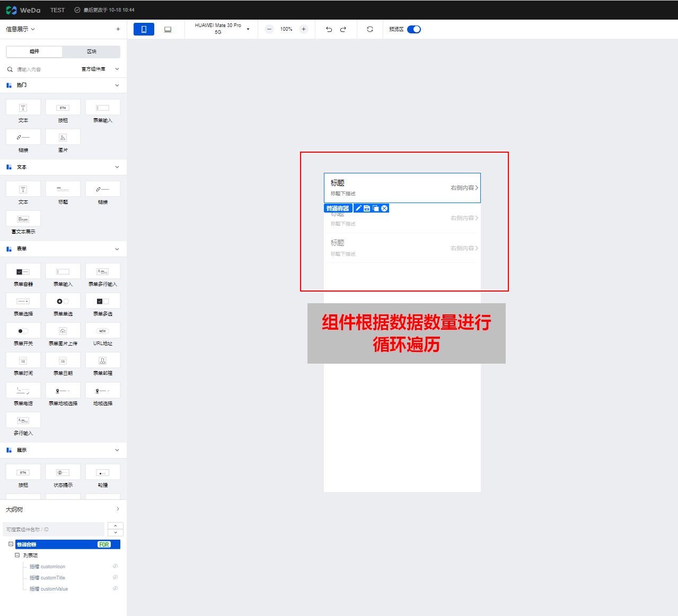678x616 pixels.
Task: Open the HUAWEI Mate 30 Pro device dropdown
Action: click(x=222, y=29)
